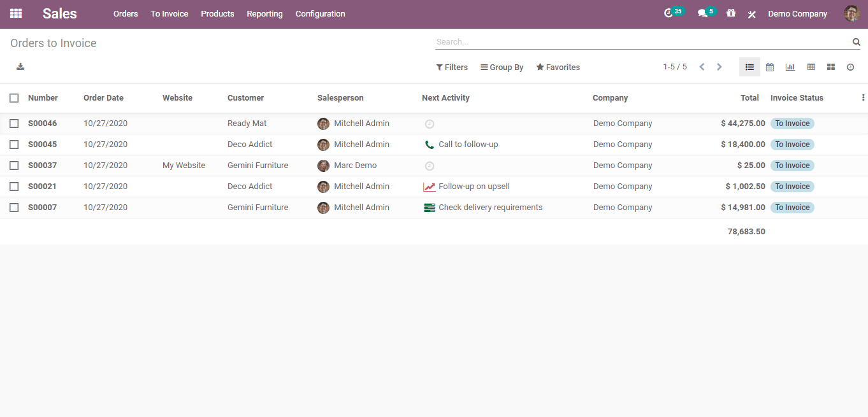Open the conversations icon with 5 badge

pyautogui.click(x=703, y=13)
